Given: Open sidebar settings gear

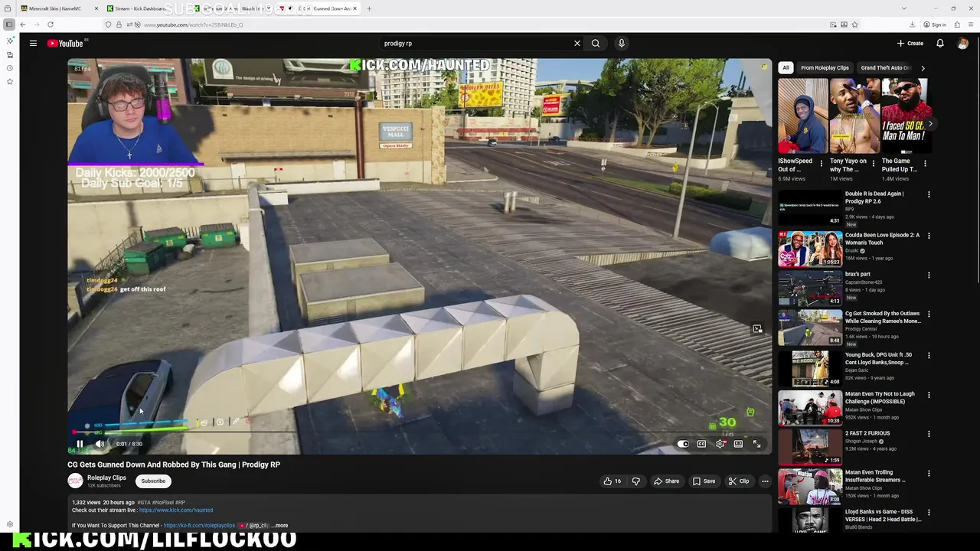Looking at the screenshot, I should (x=10, y=525).
